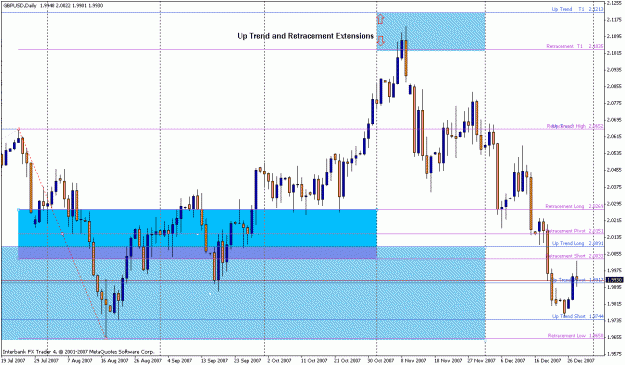Click the '8 Nov 2007' date label
625x365 pixels.
tap(413, 360)
